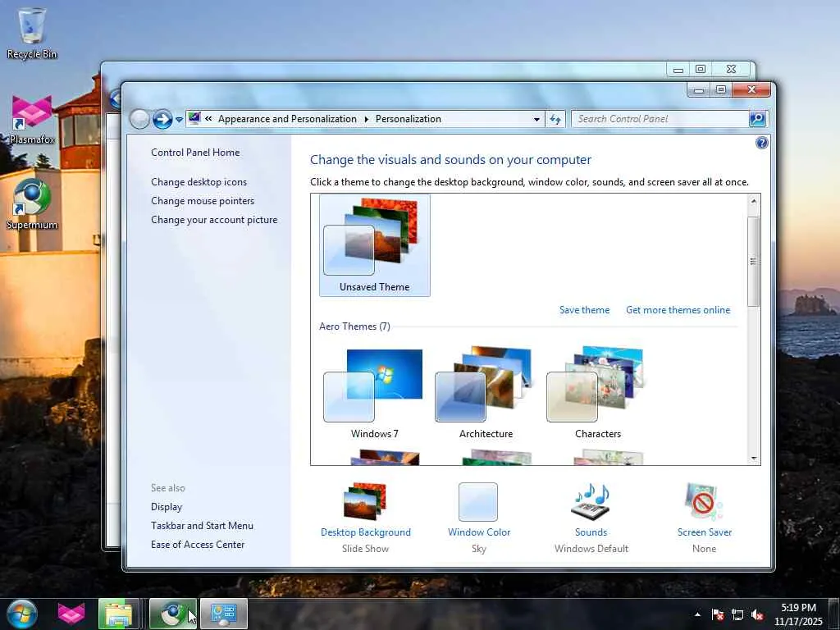Click the Control Panel address bar icon

point(194,118)
